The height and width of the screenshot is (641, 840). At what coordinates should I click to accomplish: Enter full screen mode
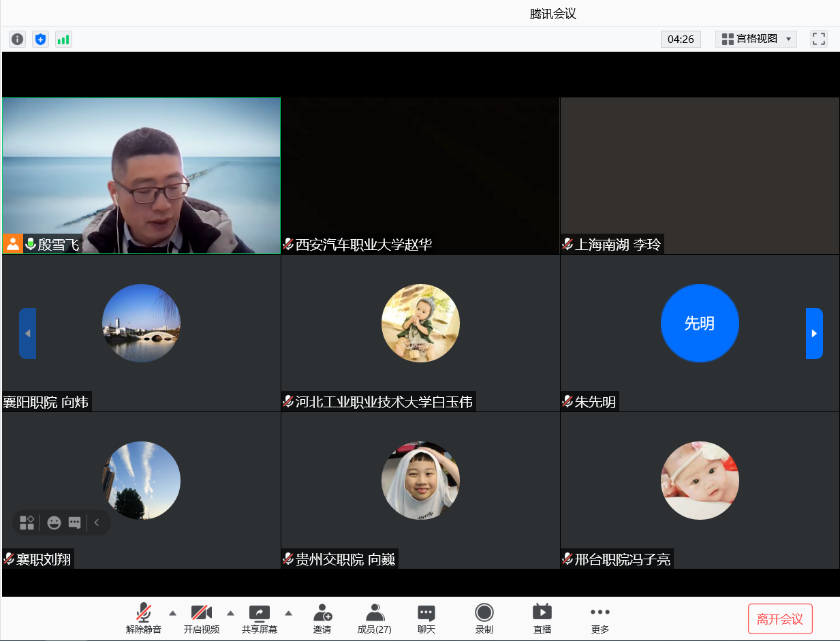pos(818,39)
